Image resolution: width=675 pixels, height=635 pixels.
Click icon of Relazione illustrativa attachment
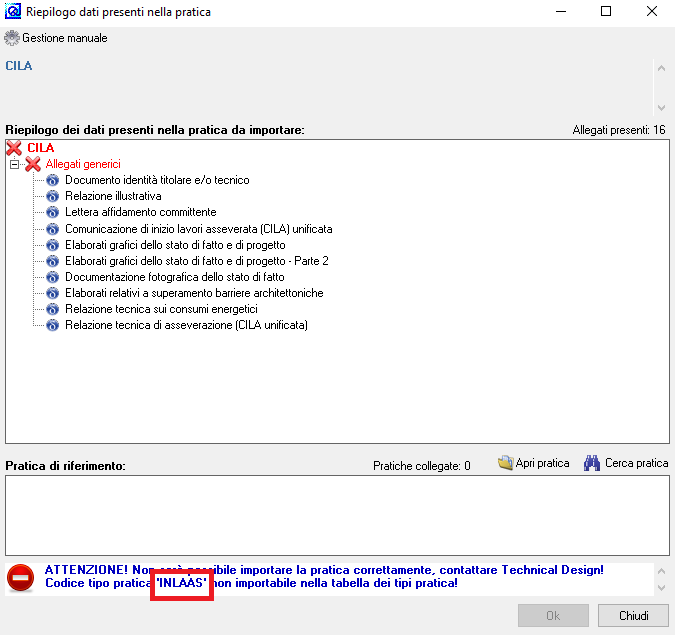pos(53,196)
